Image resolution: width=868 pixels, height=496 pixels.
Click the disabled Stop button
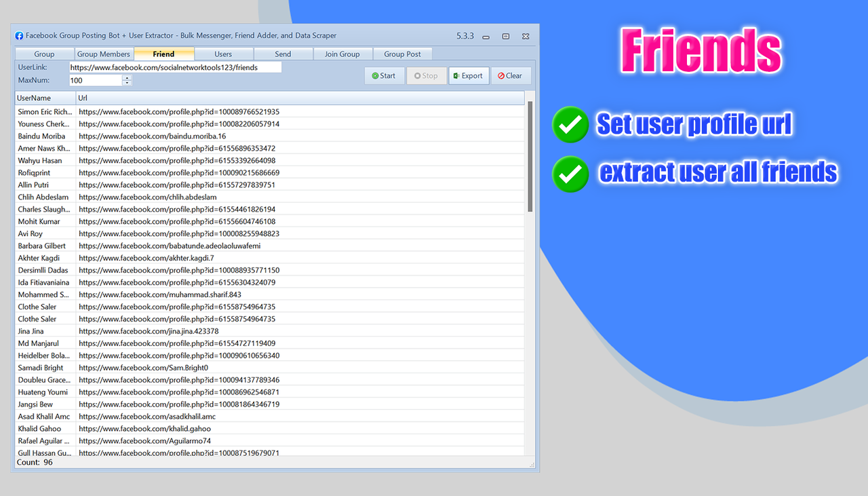coord(426,76)
